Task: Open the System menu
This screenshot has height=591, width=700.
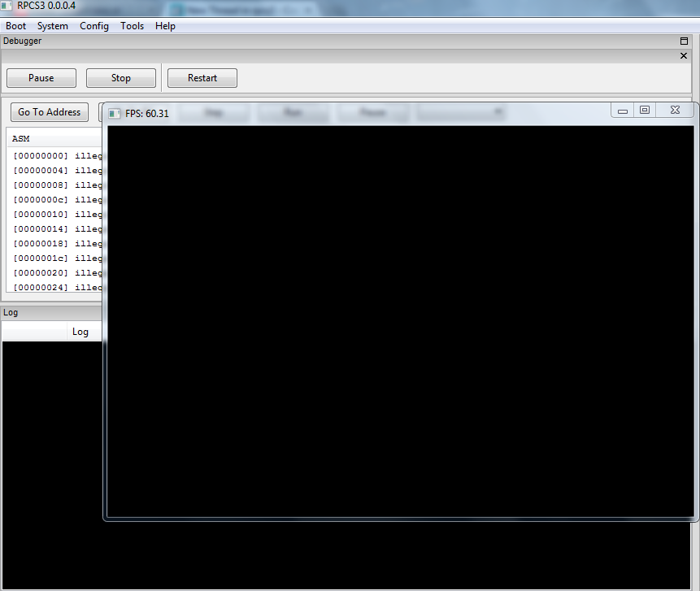Action: pos(53,26)
